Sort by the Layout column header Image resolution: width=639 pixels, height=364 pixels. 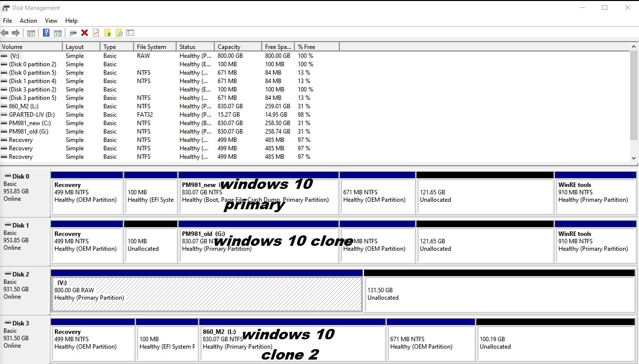(x=81, y=47)
